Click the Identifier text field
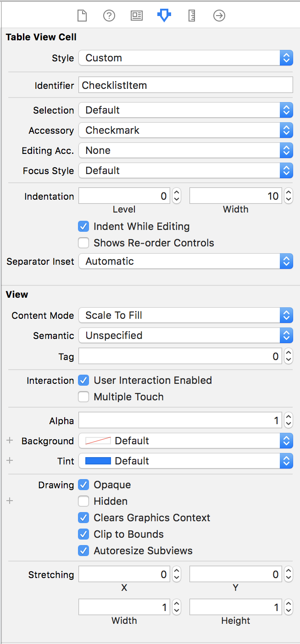The image size is (300, 644). 186,85
